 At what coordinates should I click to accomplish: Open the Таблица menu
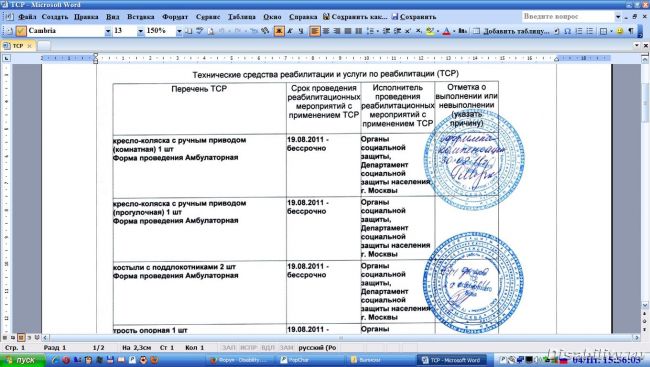[242, 17]
